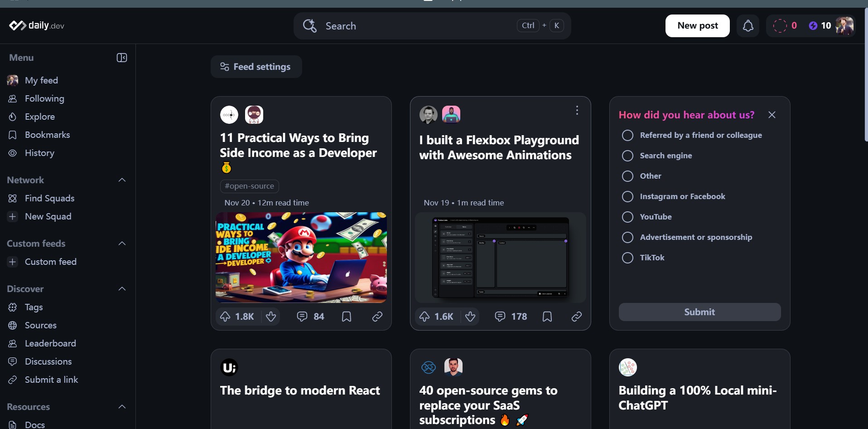Click the author avatar on 40 open-source gems post
Viewport: 868px width, 429px height.
point(453,367)
